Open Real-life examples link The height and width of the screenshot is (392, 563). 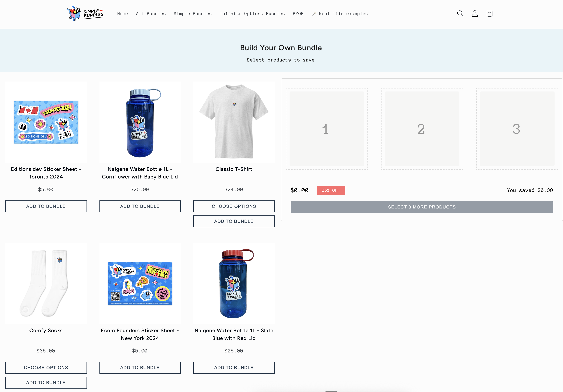[340, 14]
